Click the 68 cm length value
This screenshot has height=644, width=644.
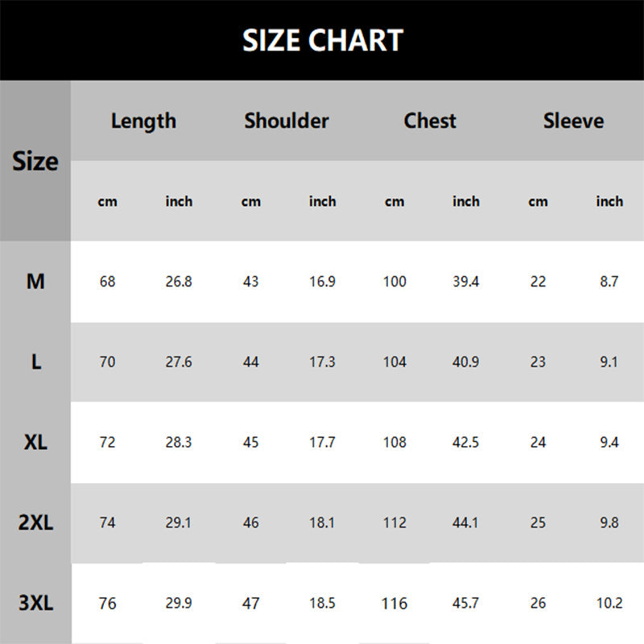tap(107, 282)
